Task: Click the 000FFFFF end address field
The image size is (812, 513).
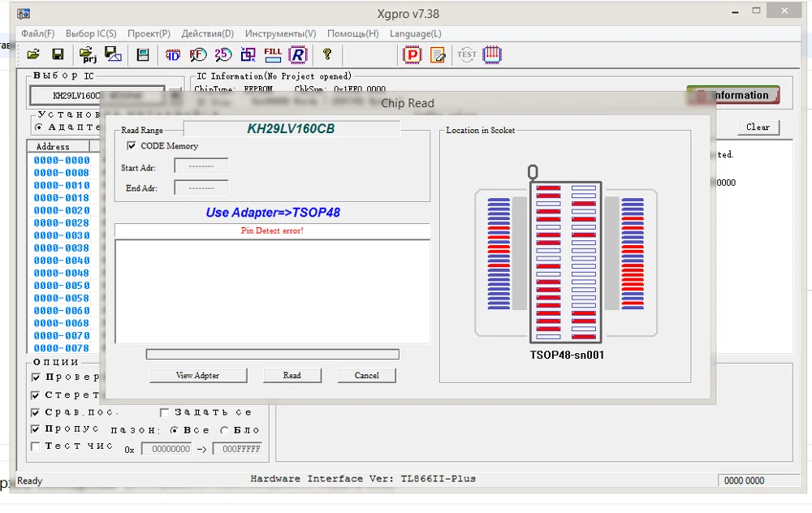Action: click(237, 449)
